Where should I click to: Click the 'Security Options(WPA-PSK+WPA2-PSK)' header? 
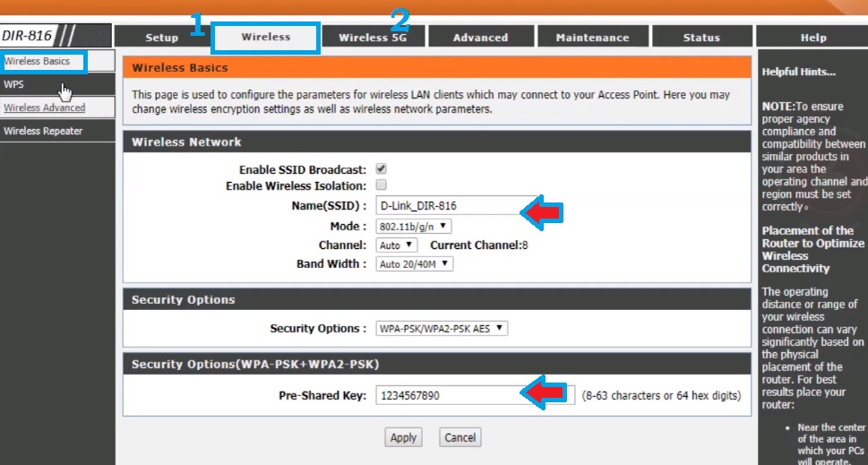pyautogui.click(x=255, y=365)
